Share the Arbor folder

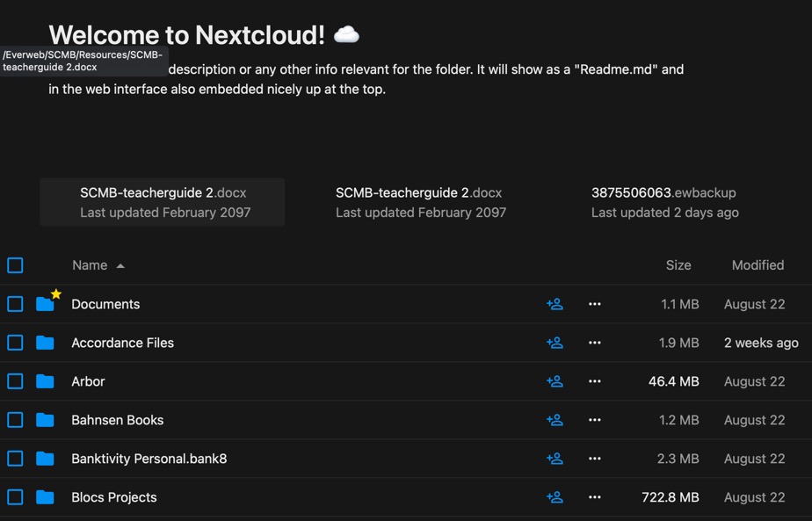[x=555, y=381]
